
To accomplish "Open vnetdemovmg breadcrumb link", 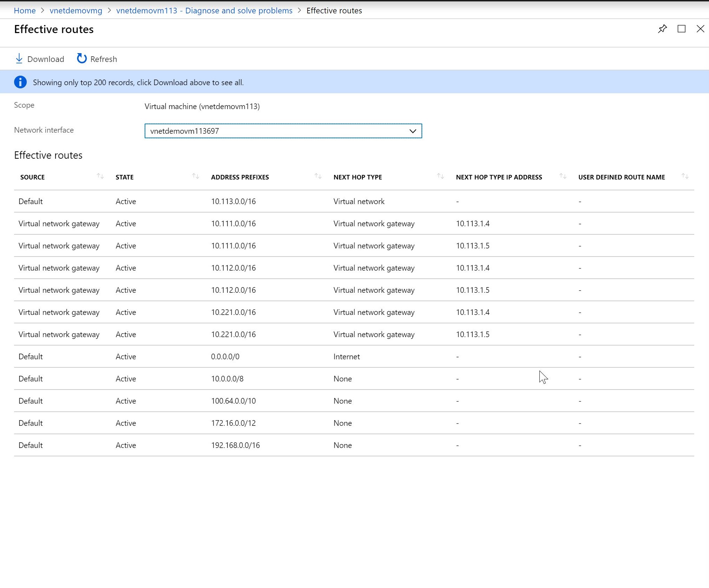I will [76, 11].
